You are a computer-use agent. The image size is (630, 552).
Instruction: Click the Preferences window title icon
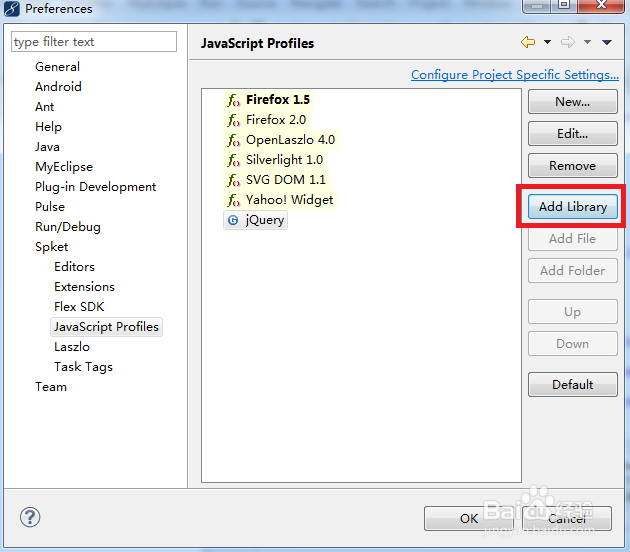pyautogui.click(x=12, y=8)
